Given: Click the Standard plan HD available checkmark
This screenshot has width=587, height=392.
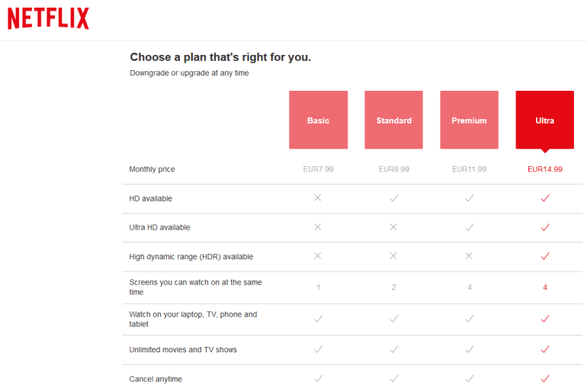Looking at the screenshot, I should click(x=393, y=198).
